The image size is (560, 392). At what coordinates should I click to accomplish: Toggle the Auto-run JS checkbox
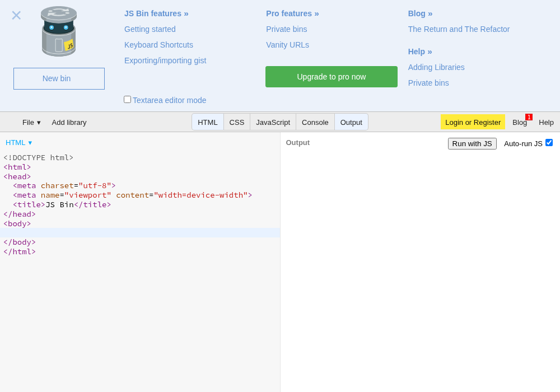549,143
